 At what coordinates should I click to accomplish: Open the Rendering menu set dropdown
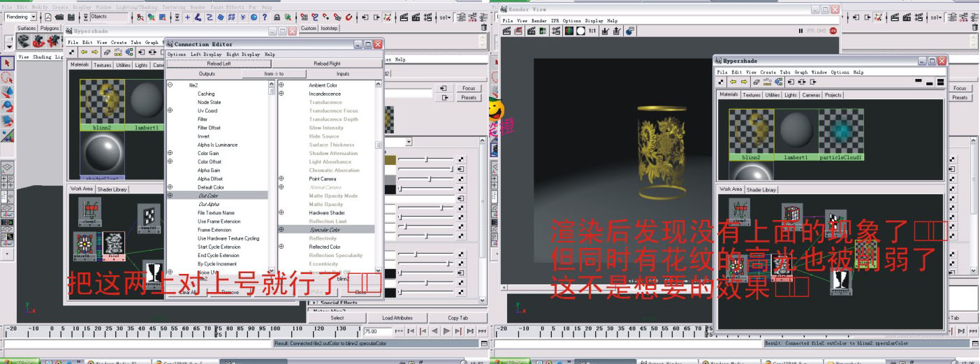pos(22,17)
